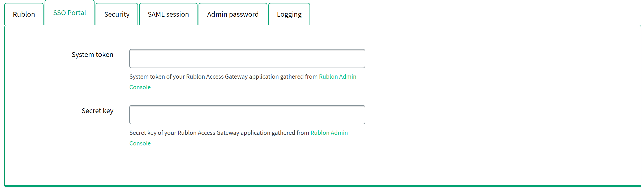
Task: Open the Security tab
Action: pos(117,14)
